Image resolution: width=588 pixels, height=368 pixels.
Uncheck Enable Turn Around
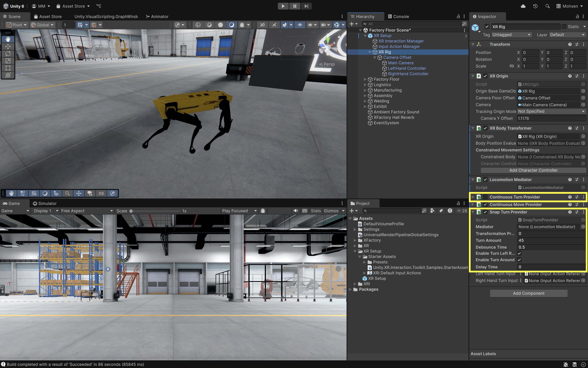click(519, 260)
